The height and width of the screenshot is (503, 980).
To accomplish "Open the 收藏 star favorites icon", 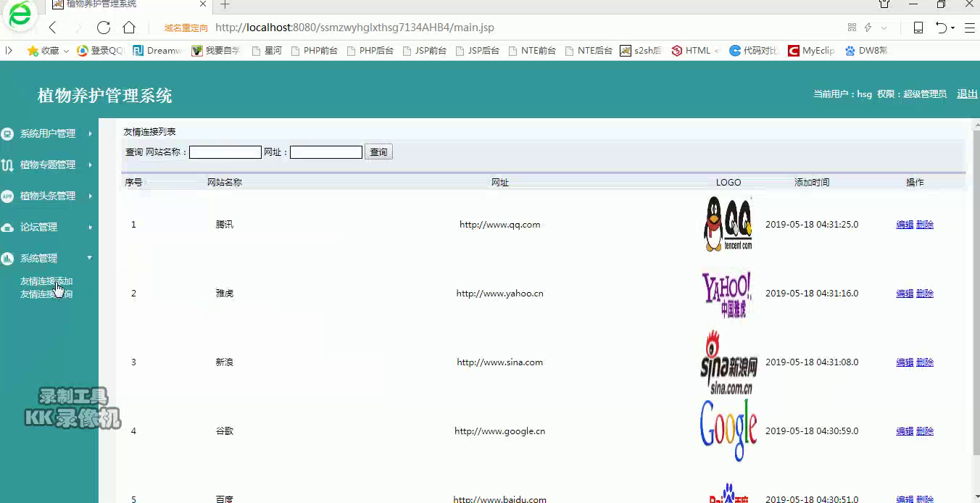I will coord(33,51).
